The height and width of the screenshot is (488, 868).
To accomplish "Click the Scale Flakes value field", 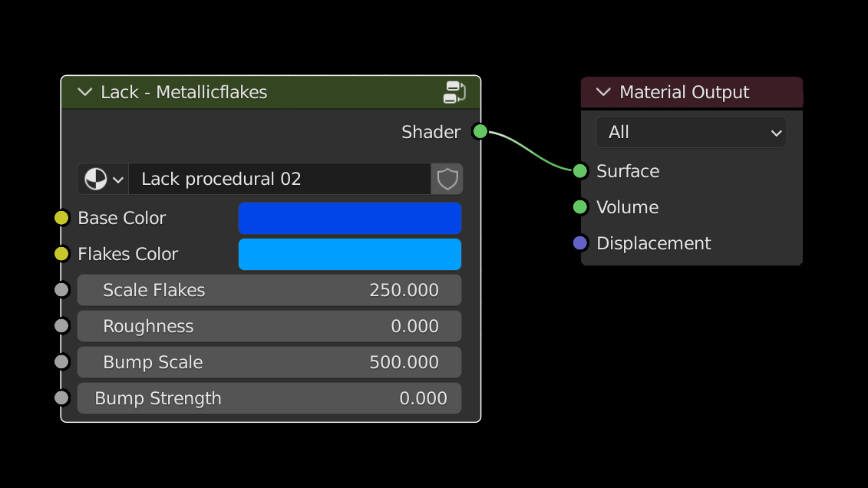I will click(269, 290).
